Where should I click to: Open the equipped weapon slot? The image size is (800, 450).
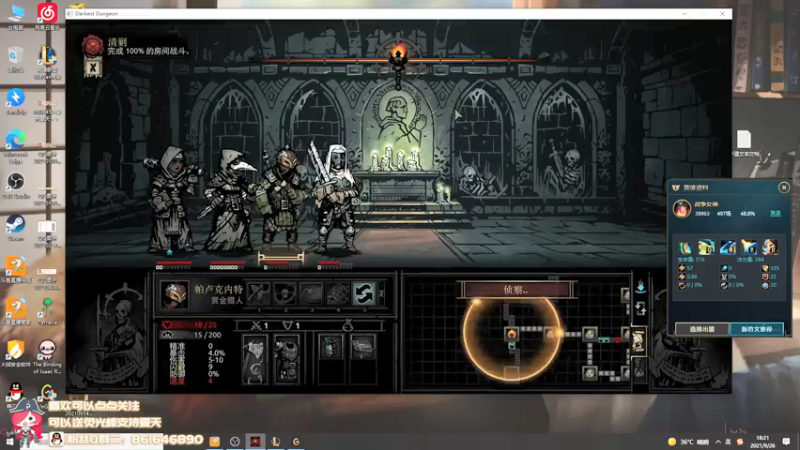255,359
